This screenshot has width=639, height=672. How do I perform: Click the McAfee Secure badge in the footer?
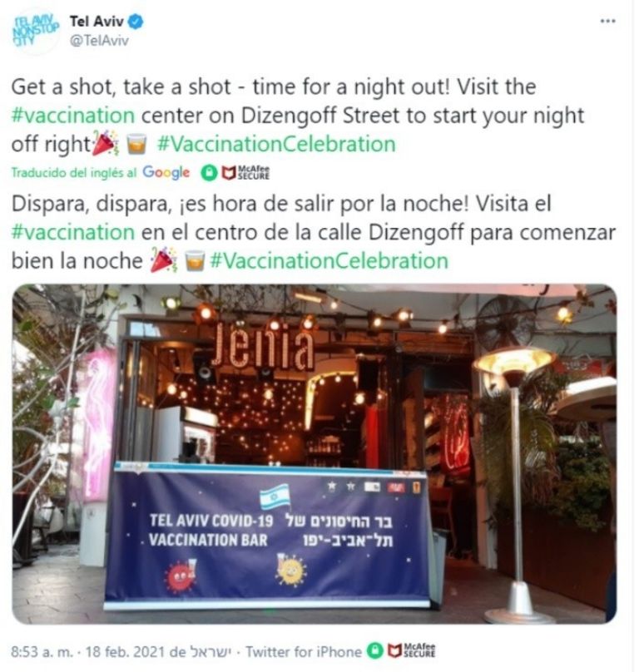(x=411, y=650)
